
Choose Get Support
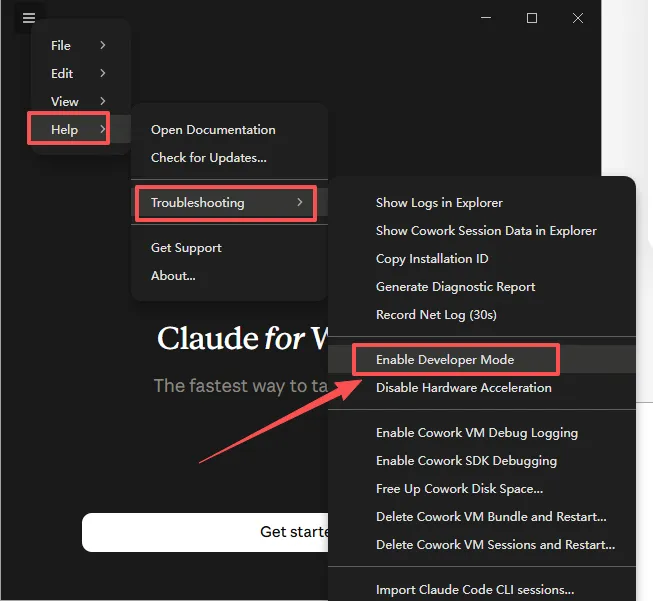[229, 247]
